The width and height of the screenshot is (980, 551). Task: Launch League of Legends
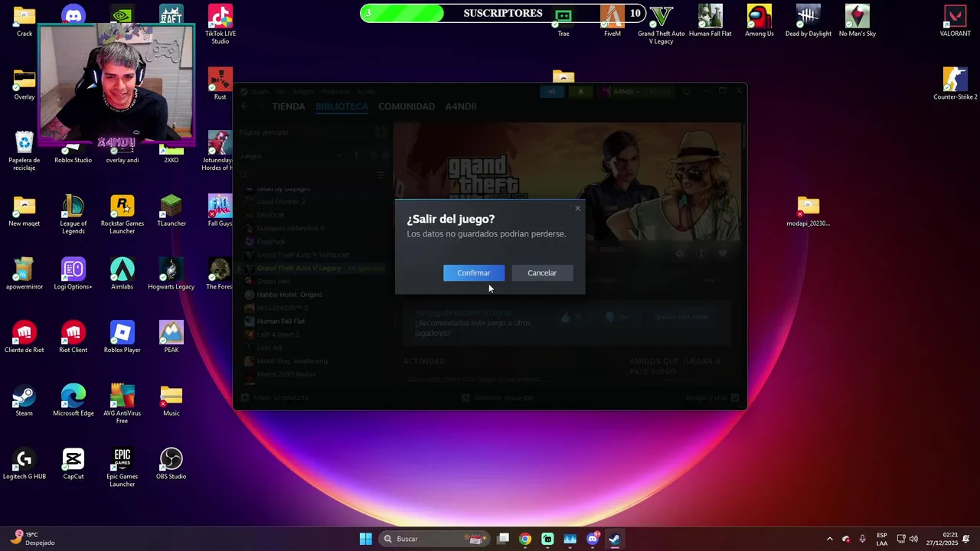(x=73, y=214)
